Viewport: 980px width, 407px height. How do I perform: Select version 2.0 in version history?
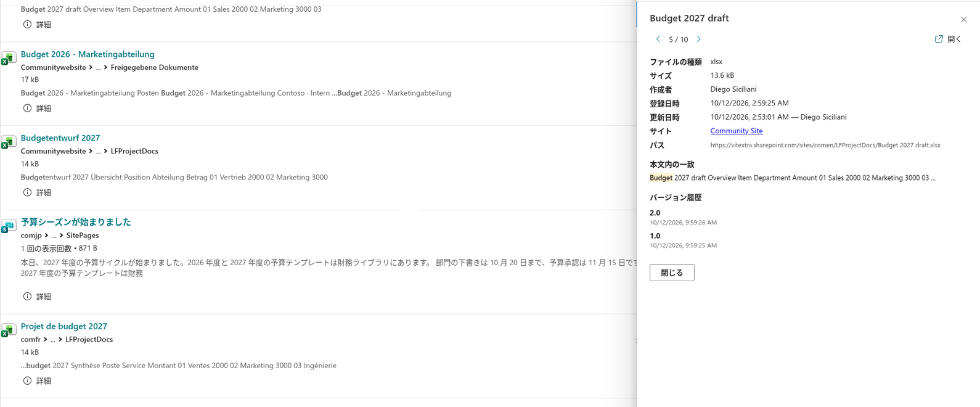(x=655, y=213)
